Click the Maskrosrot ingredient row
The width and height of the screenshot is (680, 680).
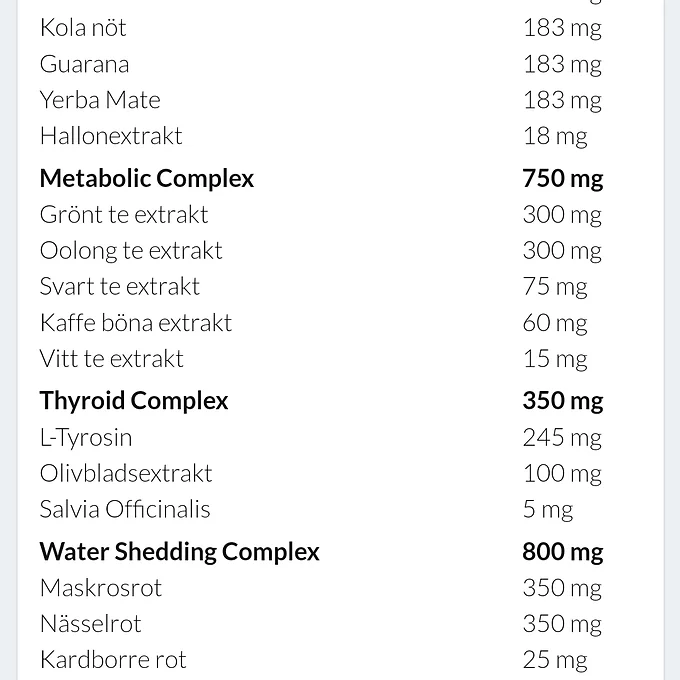tap(101, 588)
